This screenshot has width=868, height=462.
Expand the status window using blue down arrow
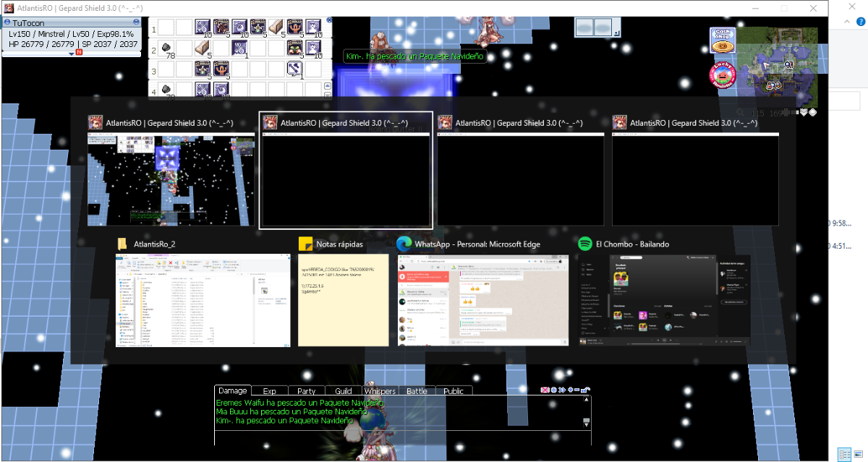(72, 54)
